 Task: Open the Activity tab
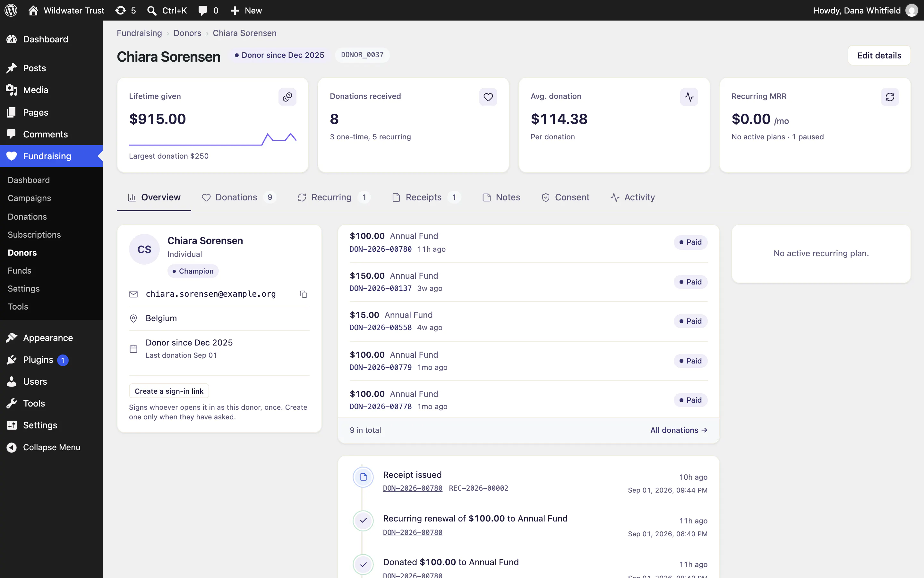pyautogui.click(x=632, y=197)
